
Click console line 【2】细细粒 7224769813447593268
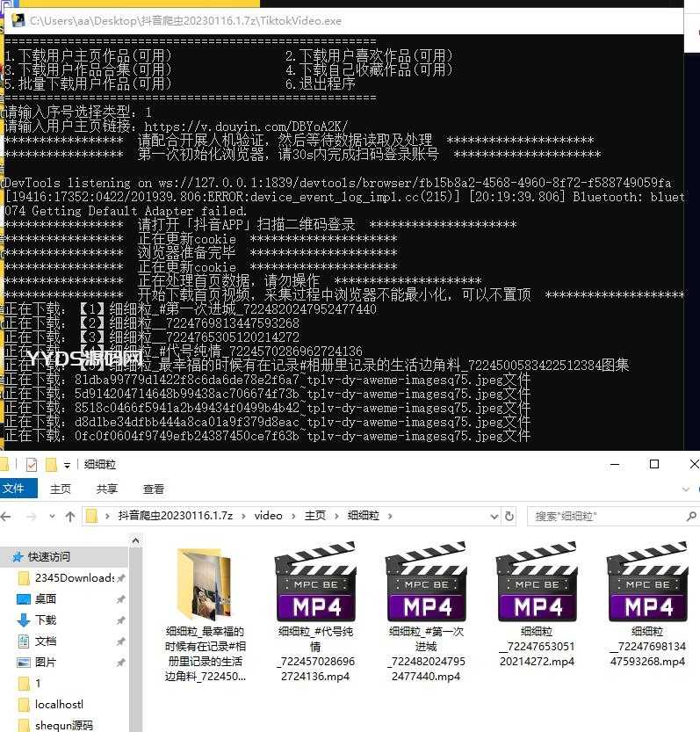tap(152, 323)
